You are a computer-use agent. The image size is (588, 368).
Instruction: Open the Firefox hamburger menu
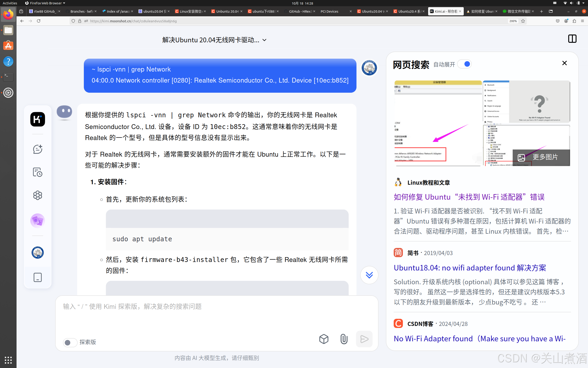582,21
